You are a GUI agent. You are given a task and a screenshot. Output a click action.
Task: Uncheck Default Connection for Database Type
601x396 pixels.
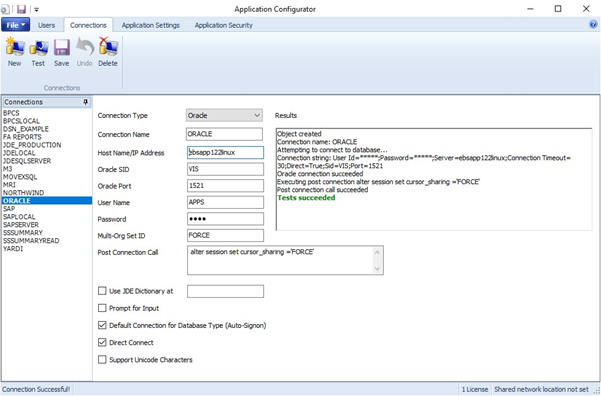(102, 325)
